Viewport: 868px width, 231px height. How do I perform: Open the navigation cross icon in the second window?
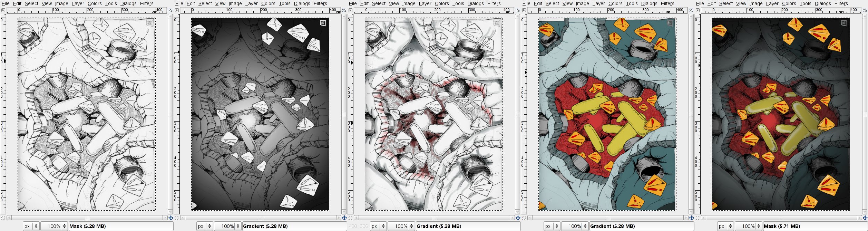(x=344, y=218)
